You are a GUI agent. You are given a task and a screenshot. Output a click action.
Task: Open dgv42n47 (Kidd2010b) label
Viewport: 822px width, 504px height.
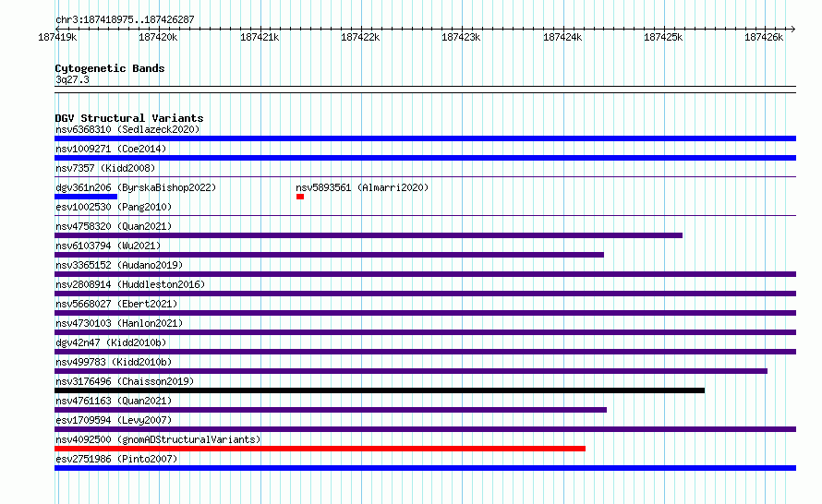click(x=111, y=342)
